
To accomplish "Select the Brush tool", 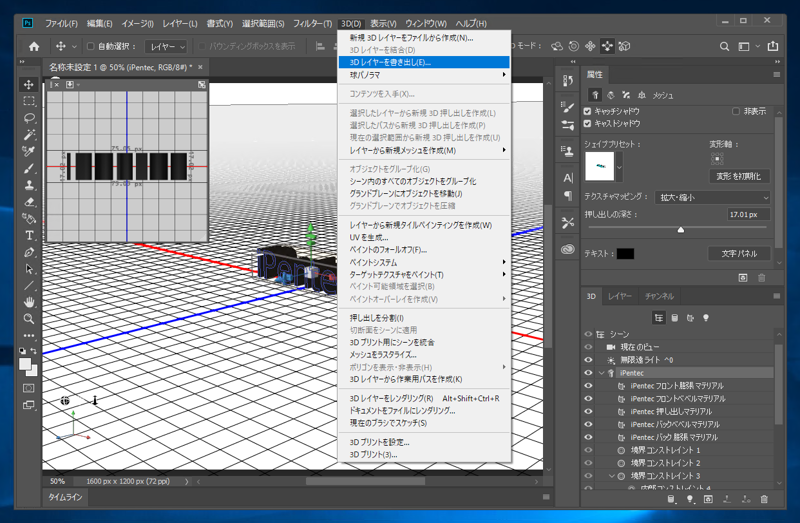I will pos(29,168).
